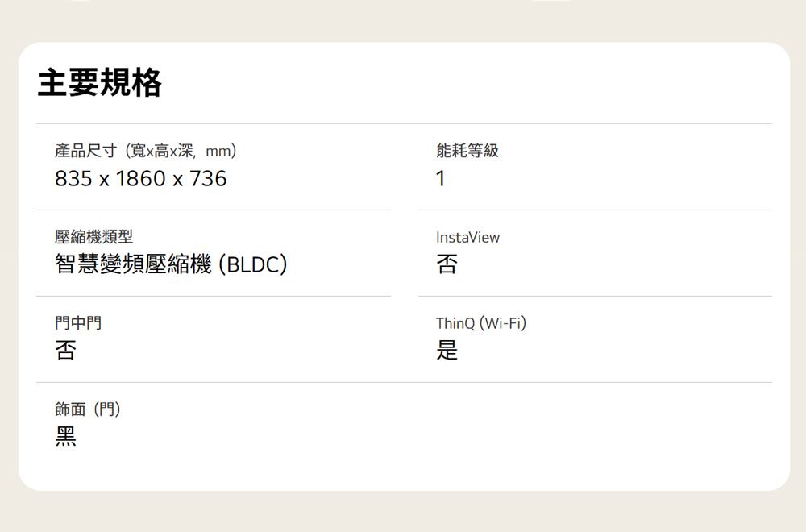Select the 智慧變頻壓縮機 value text

(x=133, y=264)
